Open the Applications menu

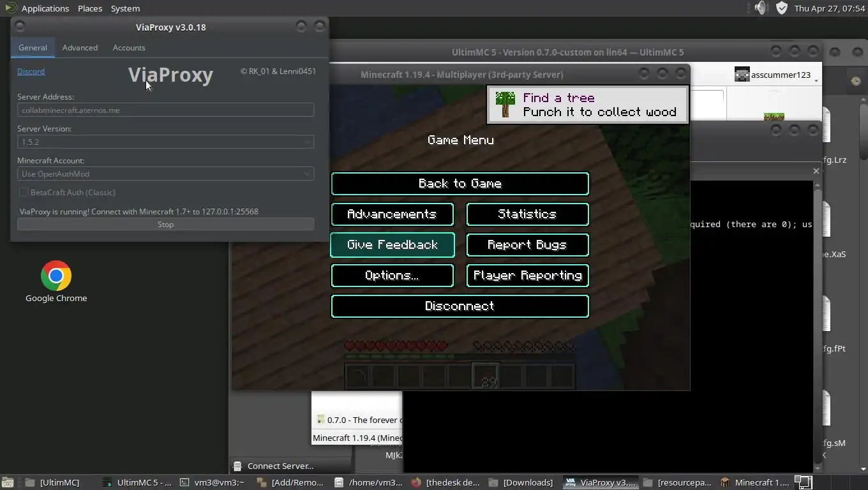tap(45, 8)
